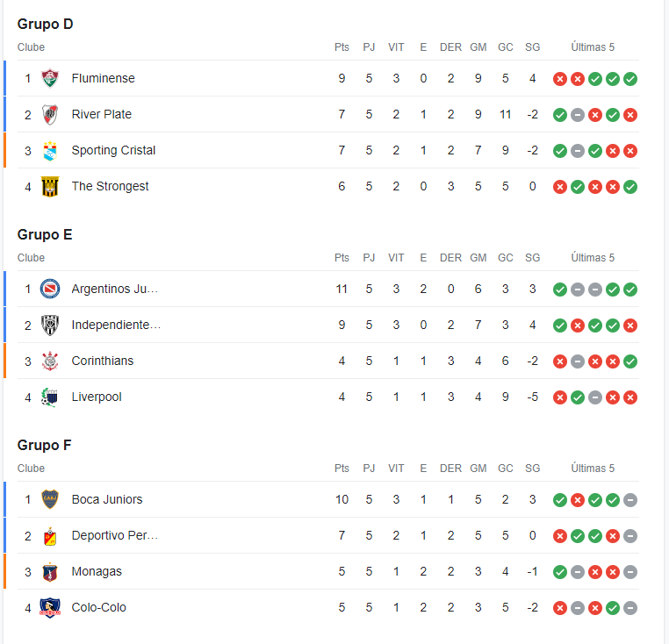669x644 pixels.
Task: Click the River Plate club crest
Action: 50,114
